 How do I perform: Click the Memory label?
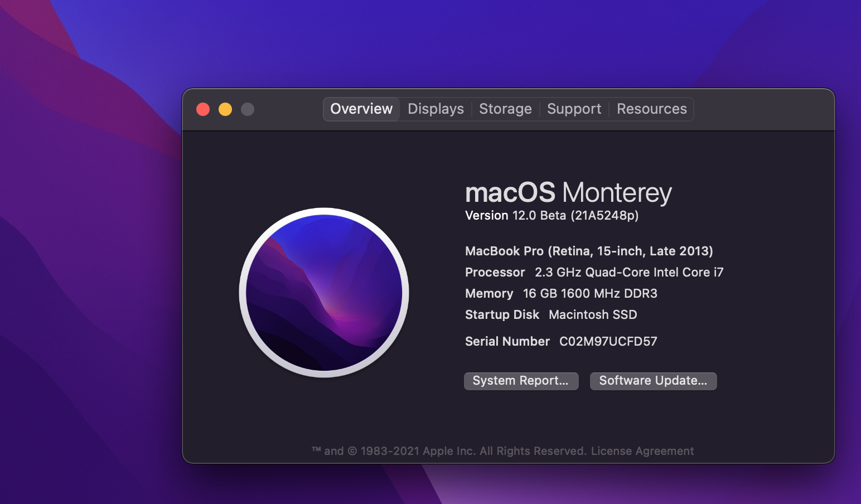tap(489, 293)
